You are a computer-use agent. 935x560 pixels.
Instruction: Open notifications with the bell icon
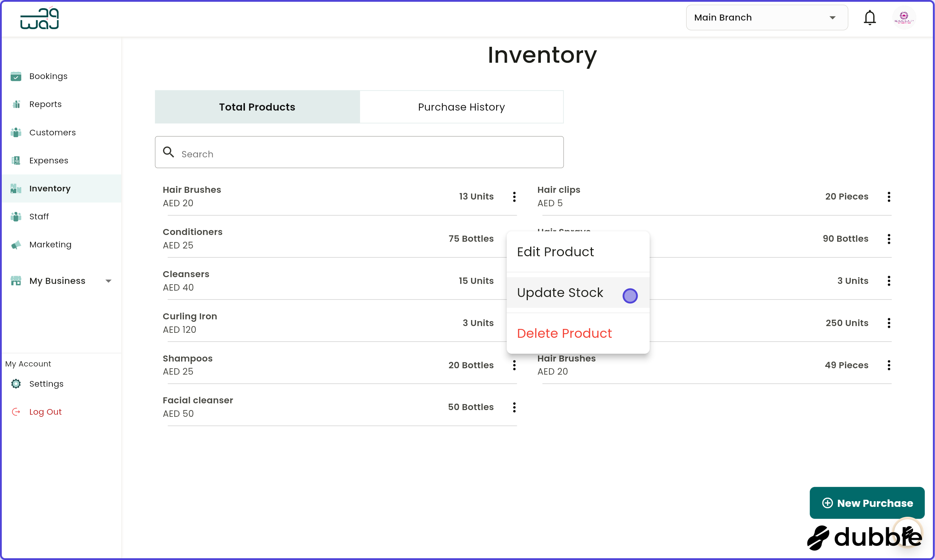click(x=870, y=17)
